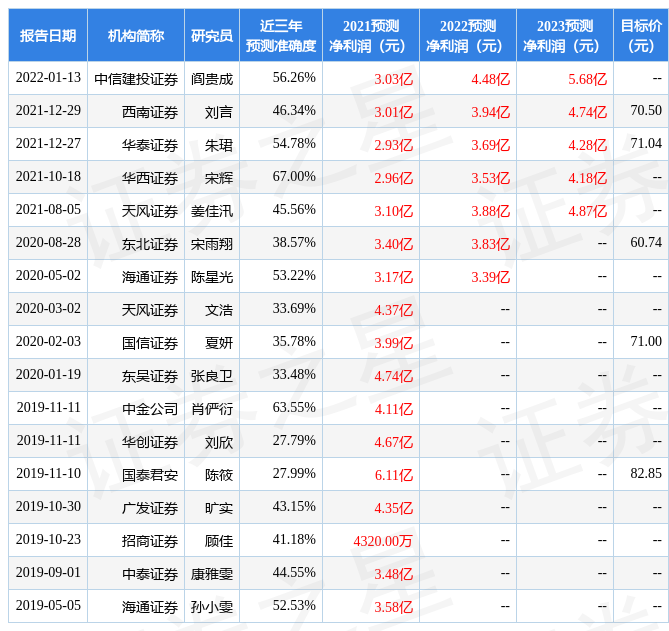Click the date 2019-11-10
This screenshot has height=631, width=669.
point(48,474)
